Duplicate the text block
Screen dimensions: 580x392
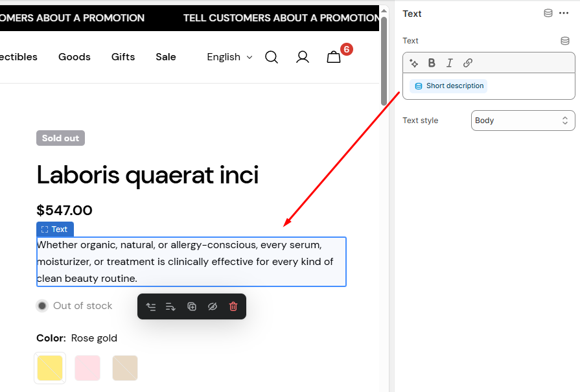(192, 306)
